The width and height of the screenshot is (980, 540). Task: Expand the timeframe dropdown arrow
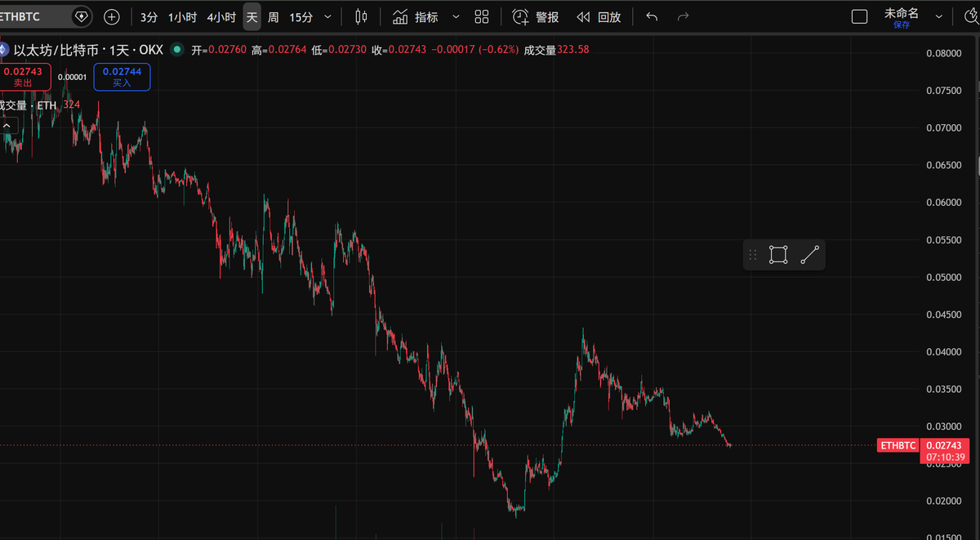point(328,16)
